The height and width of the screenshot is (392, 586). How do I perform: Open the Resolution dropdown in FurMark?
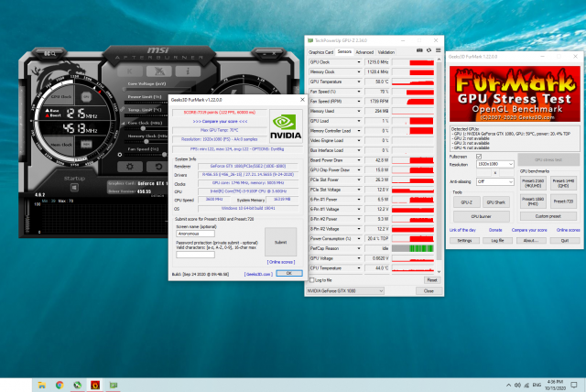(x=495, y=164)
